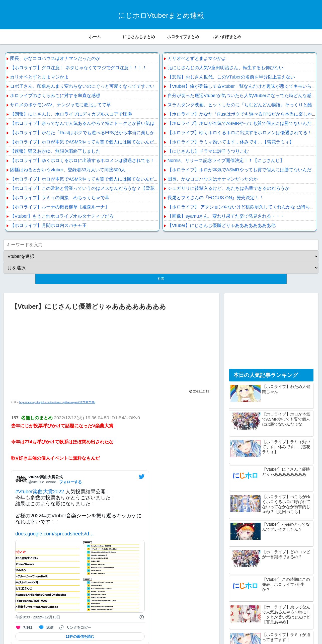Viewport: 322px width, 644px height.
Task: Open スラムダンク映画 article link
Action: [241, 105]
